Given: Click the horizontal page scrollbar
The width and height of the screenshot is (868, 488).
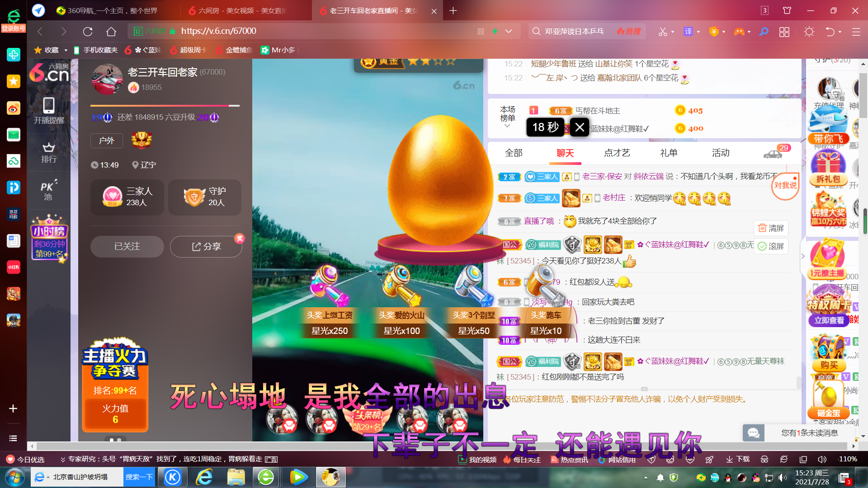Looking at the screenshot, I should [x=442, y=446].
